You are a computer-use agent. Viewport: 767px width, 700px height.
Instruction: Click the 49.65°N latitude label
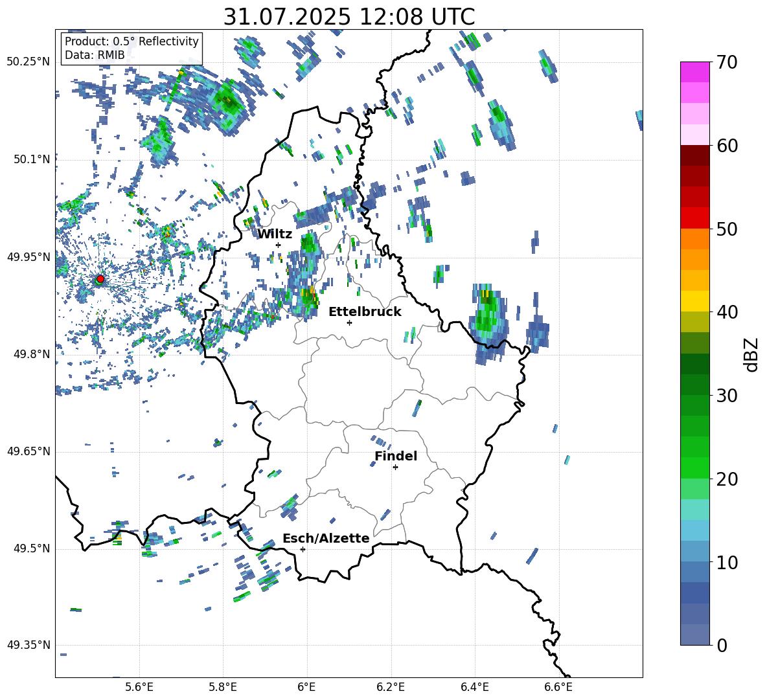point(29,451)
